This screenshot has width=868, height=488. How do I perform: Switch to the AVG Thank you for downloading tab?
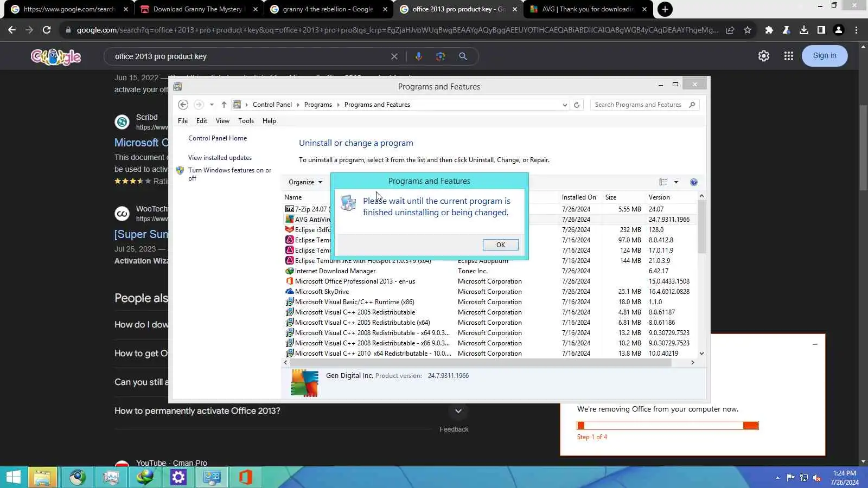588,9
